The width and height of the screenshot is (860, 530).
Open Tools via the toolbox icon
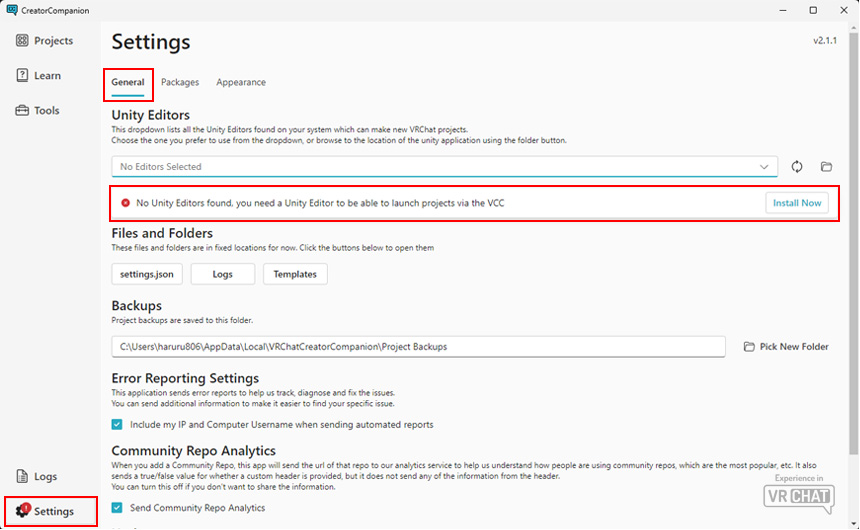[x=22, y=111]
